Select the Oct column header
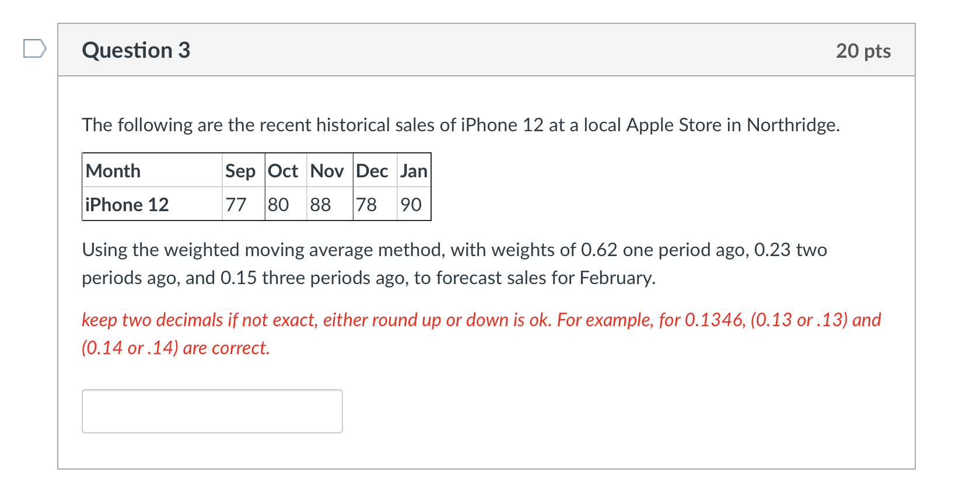Viewport: 980px width, 497px height. pyautogui.click(x=283, y=171)
